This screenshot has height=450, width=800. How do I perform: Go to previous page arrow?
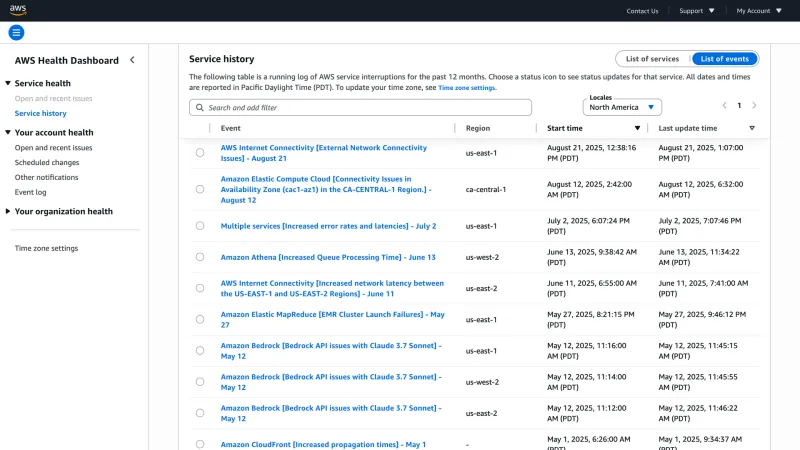724,106
